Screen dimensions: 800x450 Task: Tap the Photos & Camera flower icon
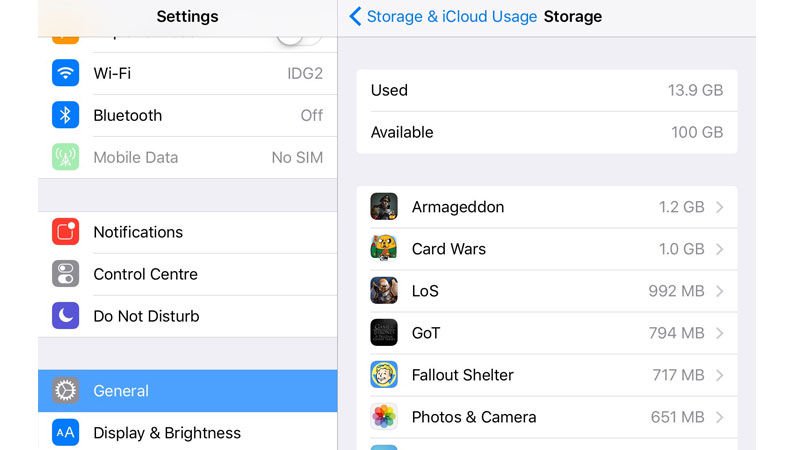384,417
